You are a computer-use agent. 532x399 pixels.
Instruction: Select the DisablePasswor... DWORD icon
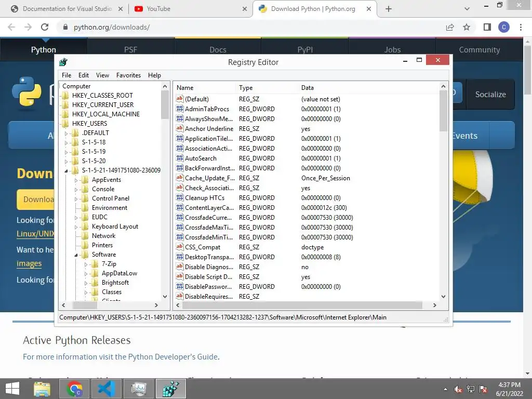[x=179, y=286]
